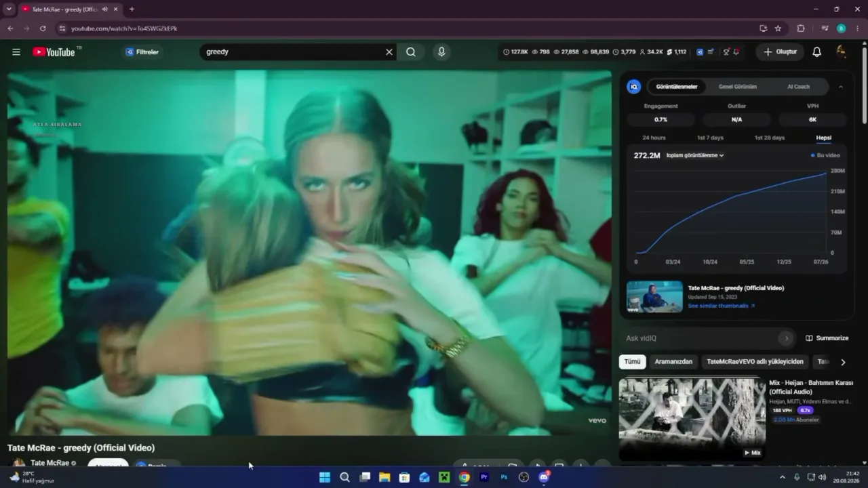Open the YouTube guide hamburger menu

click(16, 52)
